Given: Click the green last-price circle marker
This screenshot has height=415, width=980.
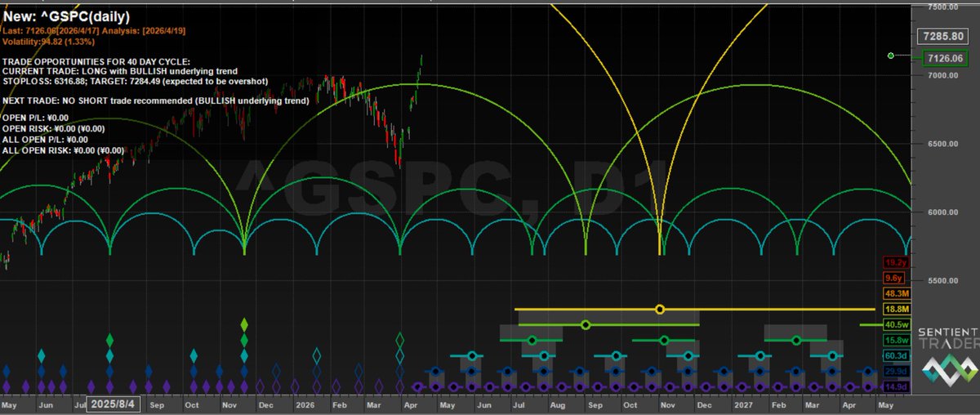Looking at the screenshot, I should pyautogui.click(x=891, y=56).
